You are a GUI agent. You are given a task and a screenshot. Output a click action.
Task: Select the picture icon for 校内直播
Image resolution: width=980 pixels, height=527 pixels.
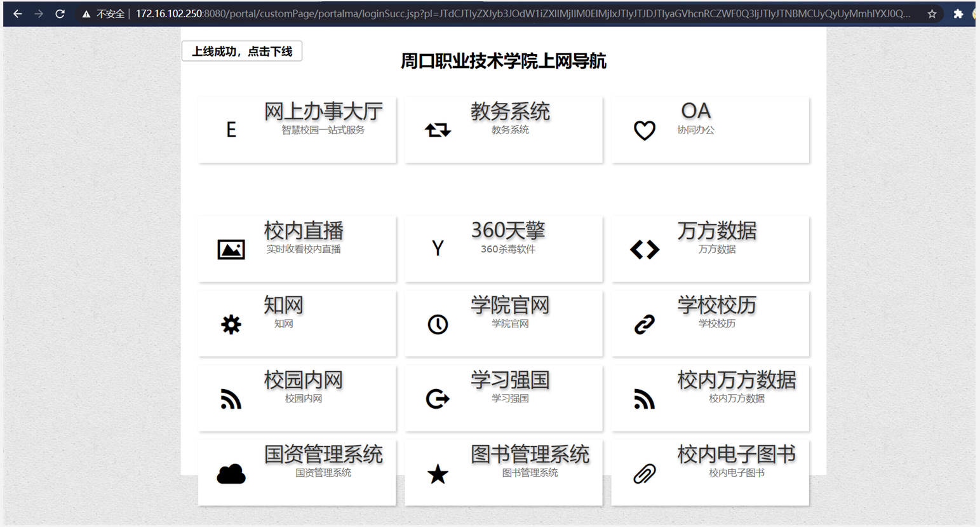[231, 249]
